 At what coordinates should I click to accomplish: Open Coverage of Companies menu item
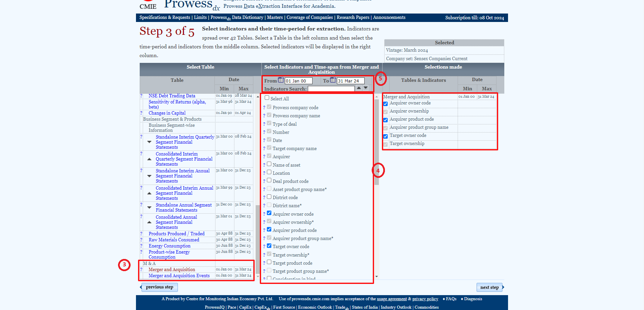pos(310,18)
